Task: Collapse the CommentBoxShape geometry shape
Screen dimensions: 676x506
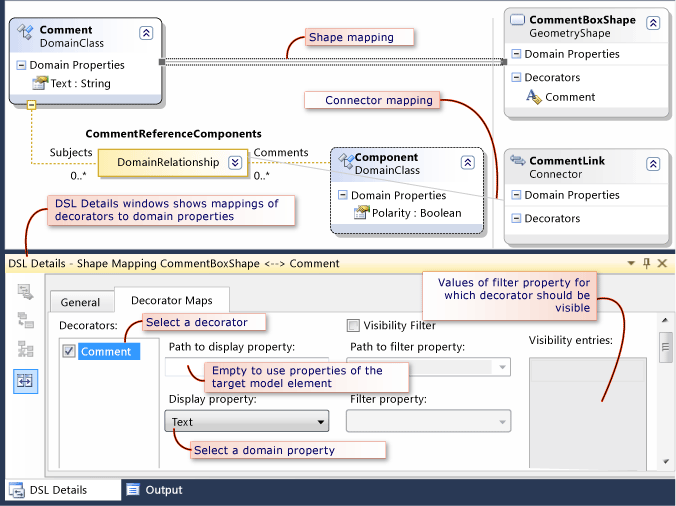Action: (x=653, y=23)
